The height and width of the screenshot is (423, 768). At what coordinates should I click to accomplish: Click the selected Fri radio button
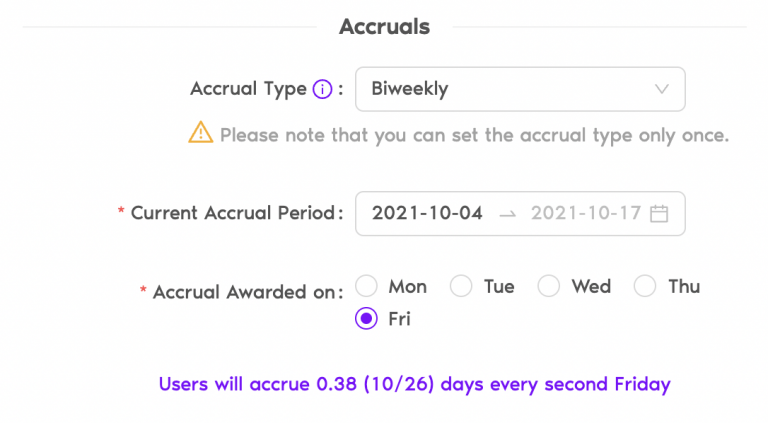(366, 319)
